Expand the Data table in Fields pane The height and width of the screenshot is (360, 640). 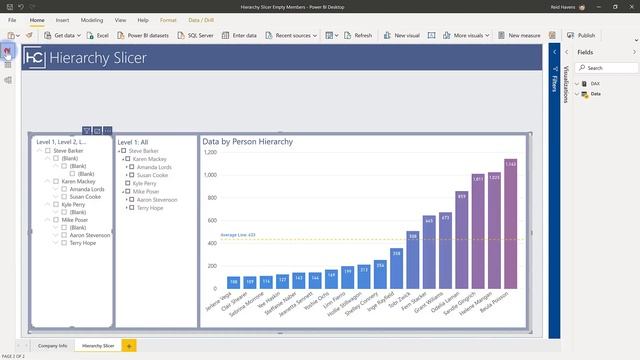point(577,94)
